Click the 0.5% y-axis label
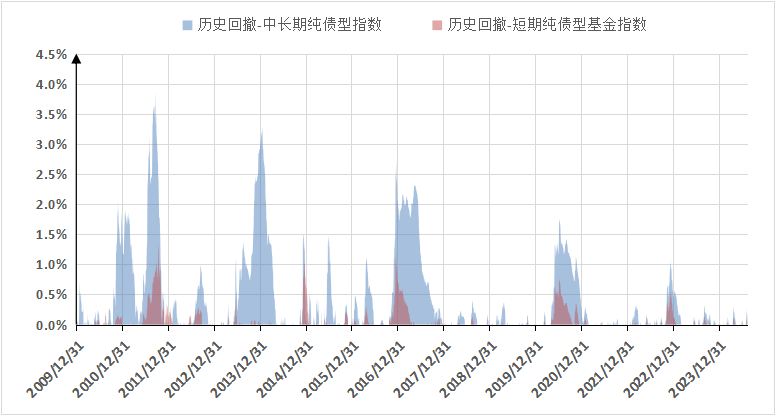Viewport: 775px width, 415px height. (51, 295)
